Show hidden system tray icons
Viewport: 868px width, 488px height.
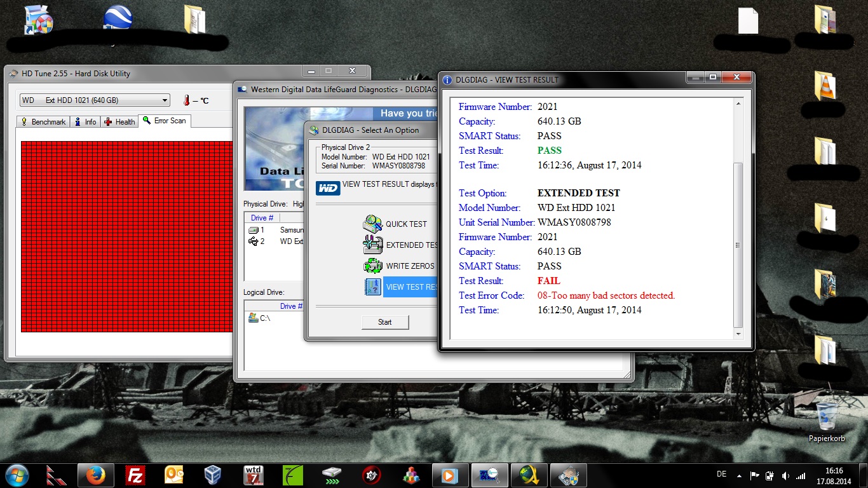pyautogui.click(x=738, y=475)
